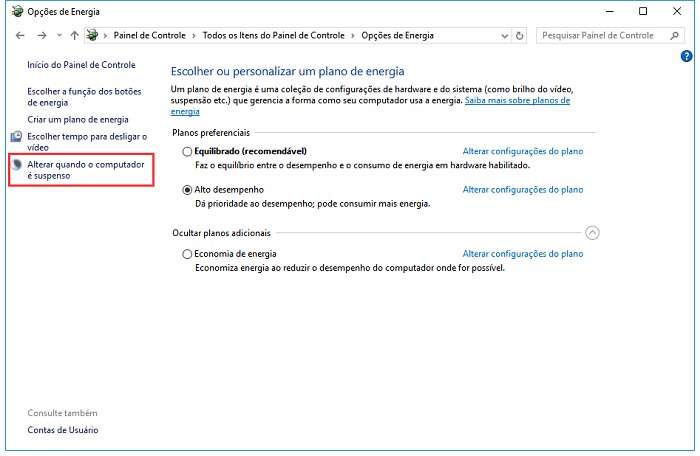This screenshot has width=700, height=456.
Task: Open help with the blue question mark icon
Action: 686,56
